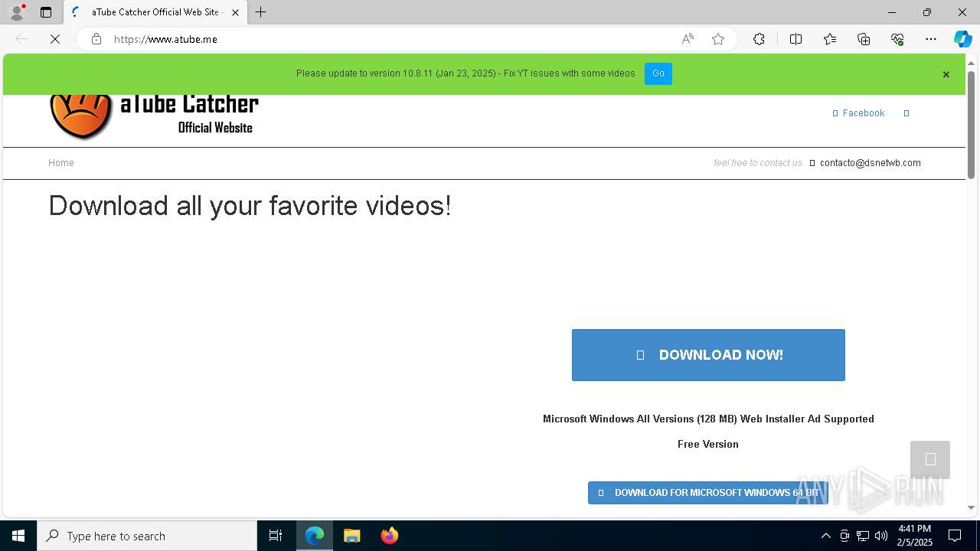Click the Microsoft Edge taskbar icon
The height and width of the screenshot is (551, 980).
click(x=315, y=536)
